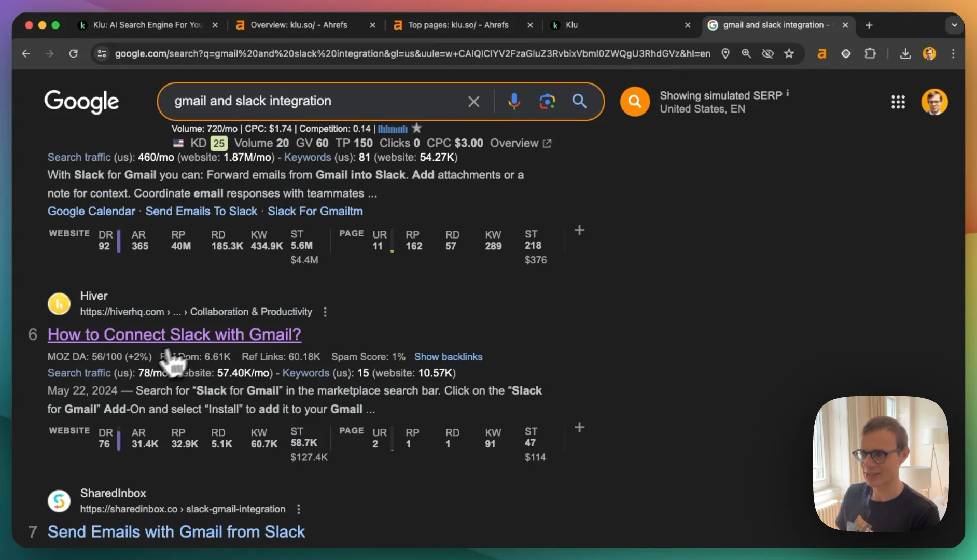Bookmark this page with the star icon
977x560 pixels.
point(789,53)
